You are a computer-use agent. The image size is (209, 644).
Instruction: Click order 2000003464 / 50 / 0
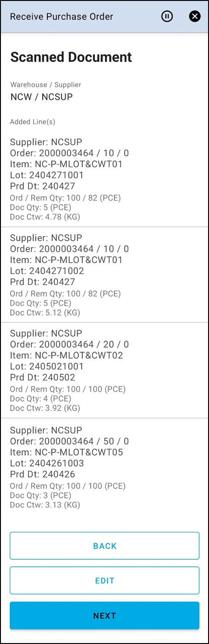pyautogui.click(x=70, y=441)
